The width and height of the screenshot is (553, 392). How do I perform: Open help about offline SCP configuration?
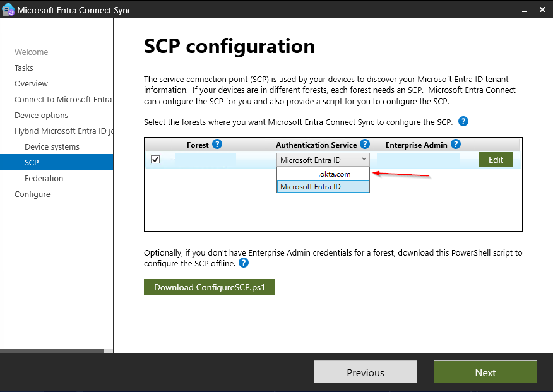click(244, 263)
